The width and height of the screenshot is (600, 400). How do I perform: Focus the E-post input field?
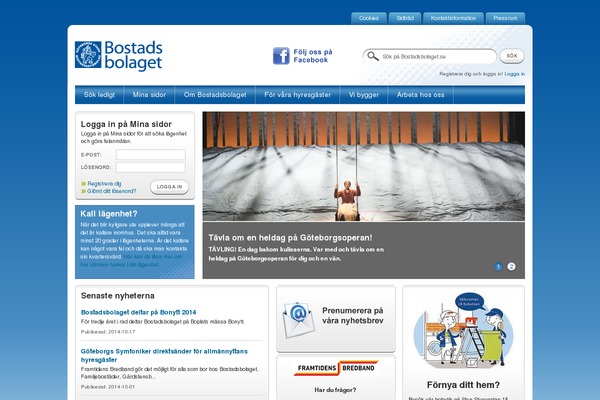pyautogui.click(x=151, y=155)
